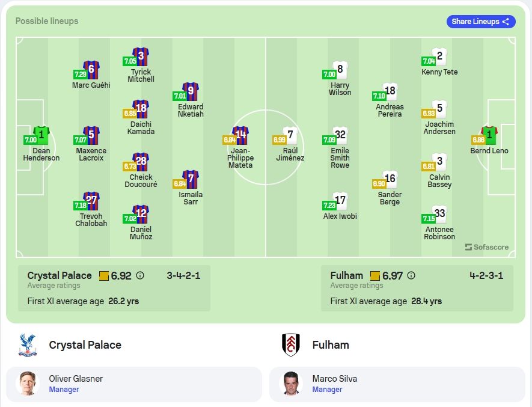532x407 pixels.
Task: Select Dean Henderson's goalkeeper shirt icon
Action: pos(41,135)
